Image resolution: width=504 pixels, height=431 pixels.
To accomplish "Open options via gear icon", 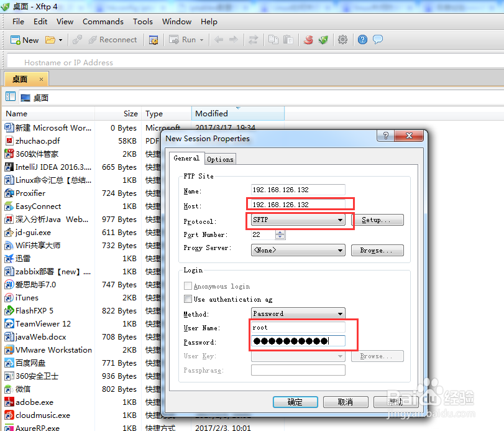I will [342, 40].
